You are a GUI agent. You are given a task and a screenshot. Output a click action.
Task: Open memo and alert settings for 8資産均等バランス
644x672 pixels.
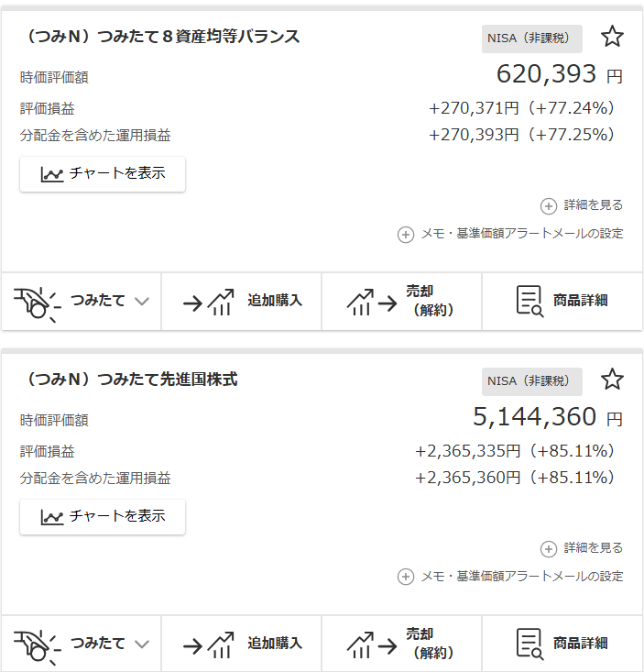pyautogui.click(x=510, y=234)
